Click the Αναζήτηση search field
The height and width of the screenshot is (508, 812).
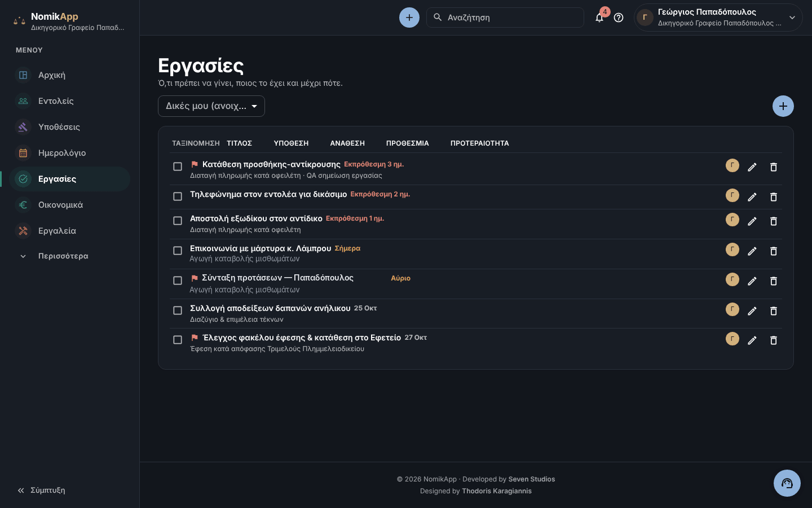pyautogui.click(x=505, y=17)
